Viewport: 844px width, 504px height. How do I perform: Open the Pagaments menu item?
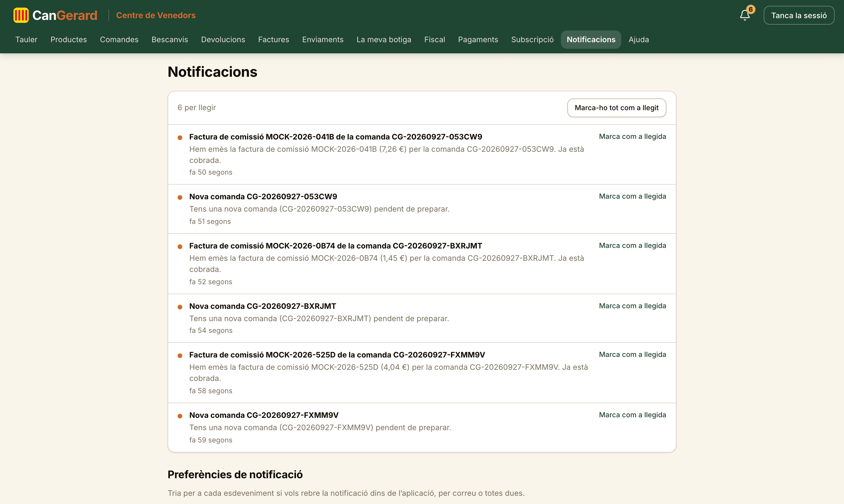[478, 39]
